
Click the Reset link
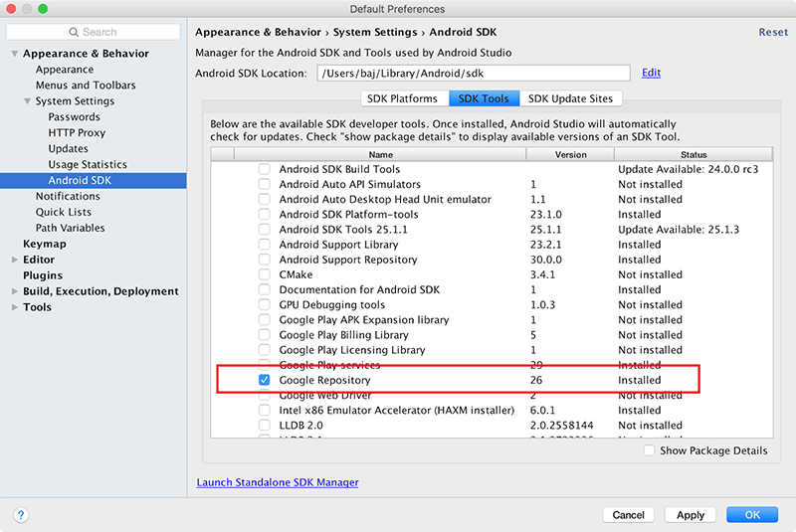pos(772,32)
